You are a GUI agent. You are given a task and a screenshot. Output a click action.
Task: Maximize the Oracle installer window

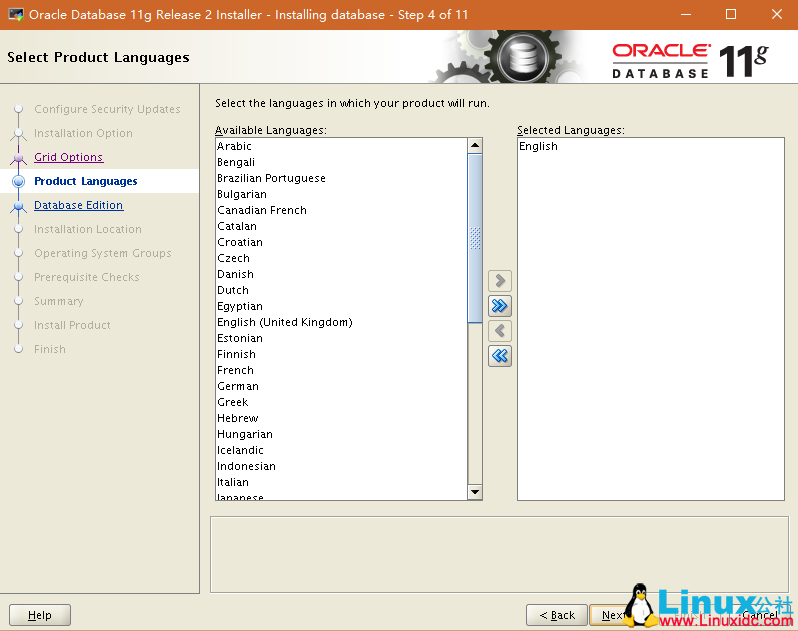tap(731, 14)
